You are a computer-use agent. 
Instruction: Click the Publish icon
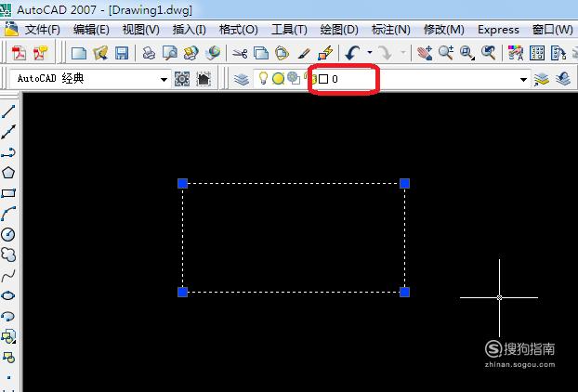click(190, 54)
